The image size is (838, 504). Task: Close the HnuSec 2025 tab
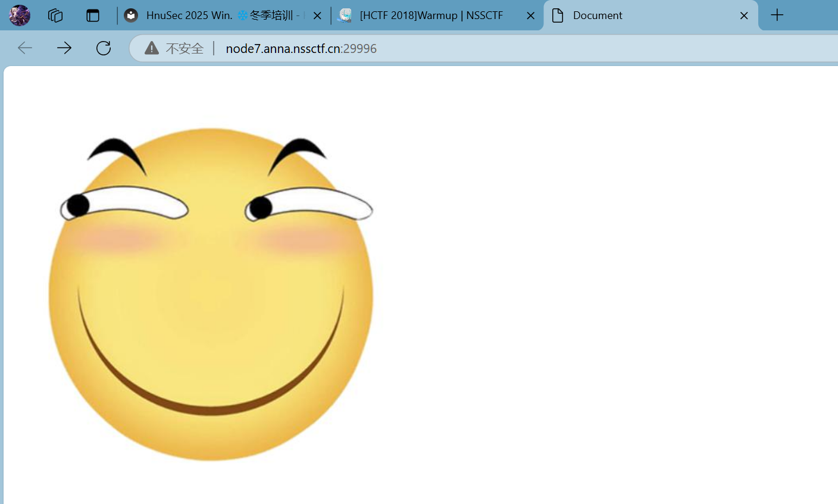[x=317, y=15]
